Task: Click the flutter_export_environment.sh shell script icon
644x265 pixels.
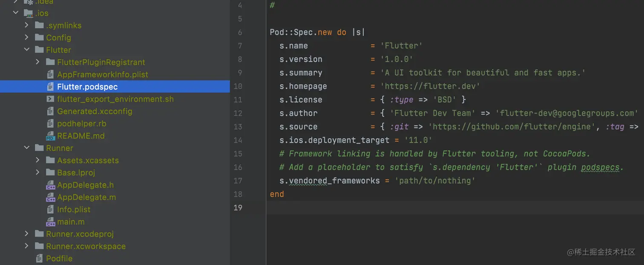Action: click(50, 99)
